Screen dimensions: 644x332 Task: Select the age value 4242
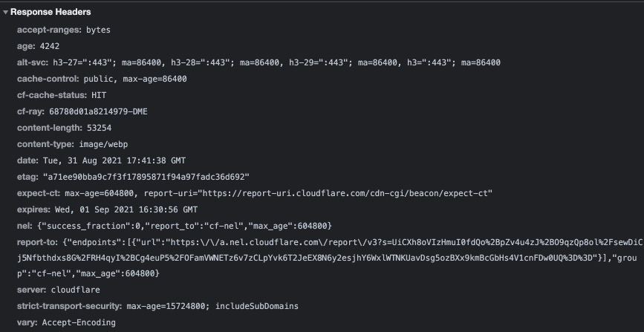click(x=51, y=46)
